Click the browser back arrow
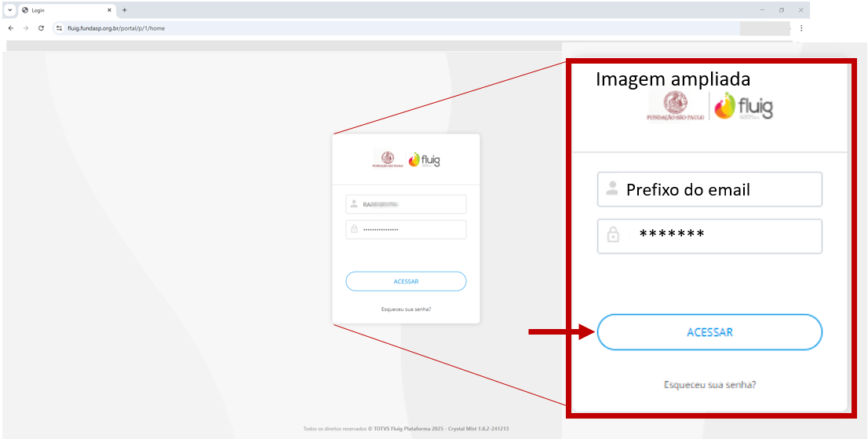Screen dimensions: 868x439 pos(11,28)
